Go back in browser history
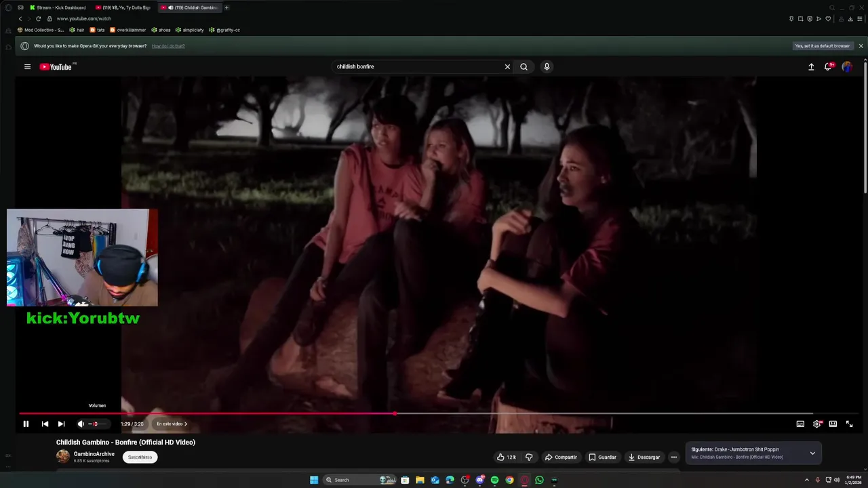 point(20,18)
